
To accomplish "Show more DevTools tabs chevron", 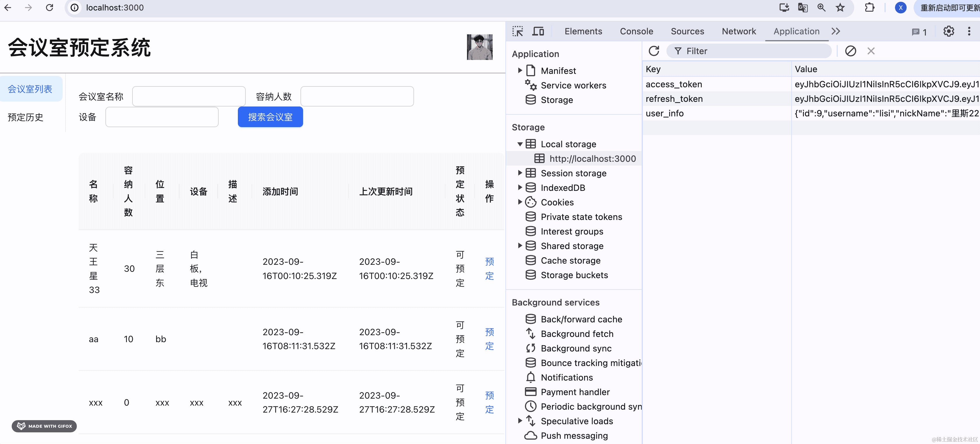I will [x=835, y=31].
